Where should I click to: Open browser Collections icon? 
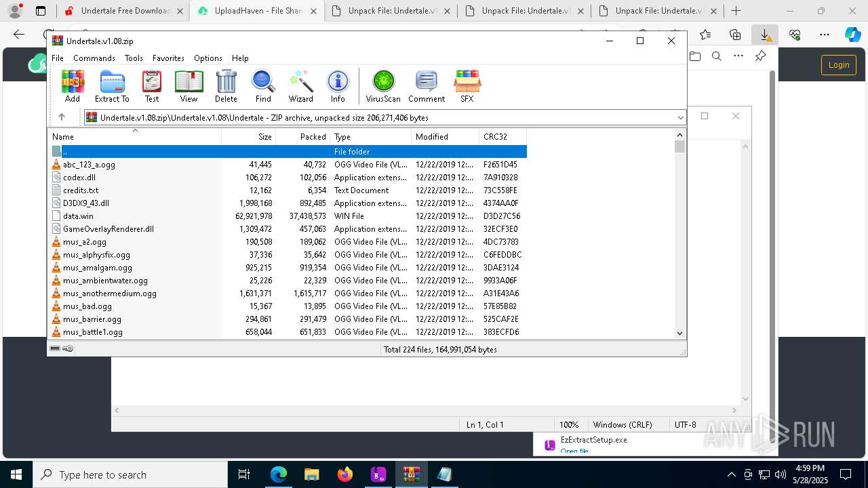735,35
